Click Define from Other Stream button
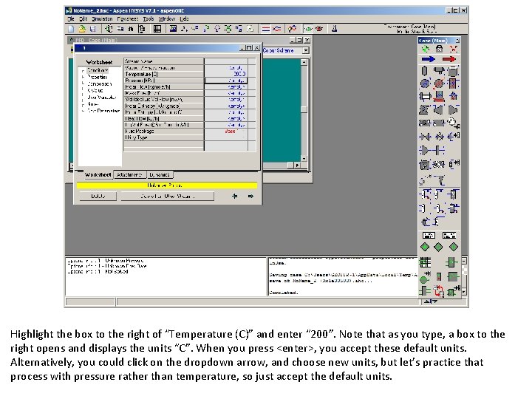This screenshot has height=399, width=532. click(x=167, y=196)
